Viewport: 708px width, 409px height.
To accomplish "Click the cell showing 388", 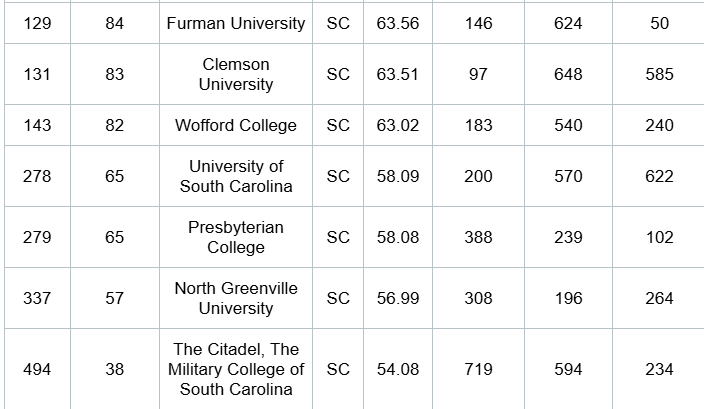I will [x=479, y=237].
